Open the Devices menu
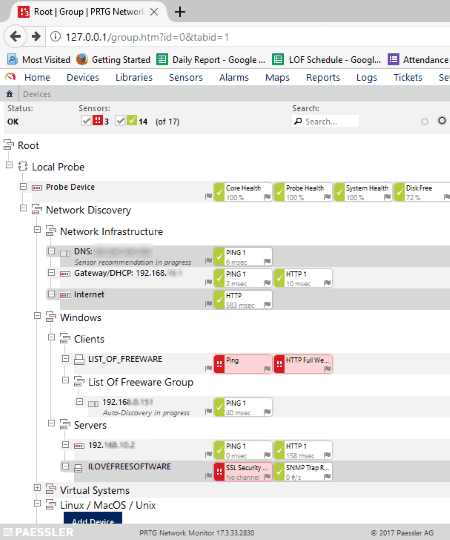 [83, 77]
